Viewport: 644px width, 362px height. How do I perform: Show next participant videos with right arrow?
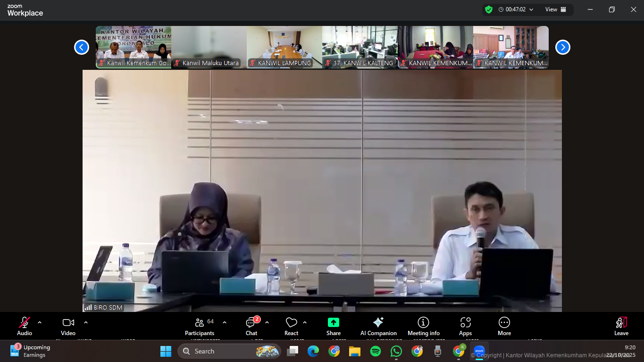point(562,47)
